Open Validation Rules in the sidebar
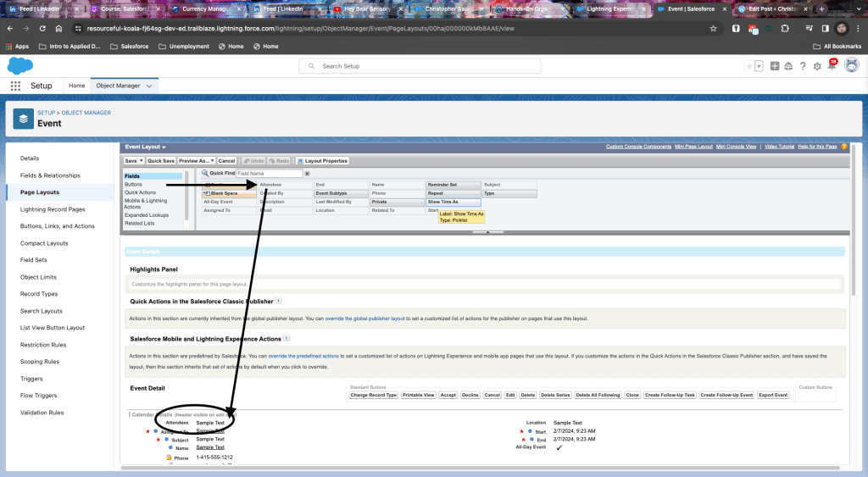 tap(42, 413)
